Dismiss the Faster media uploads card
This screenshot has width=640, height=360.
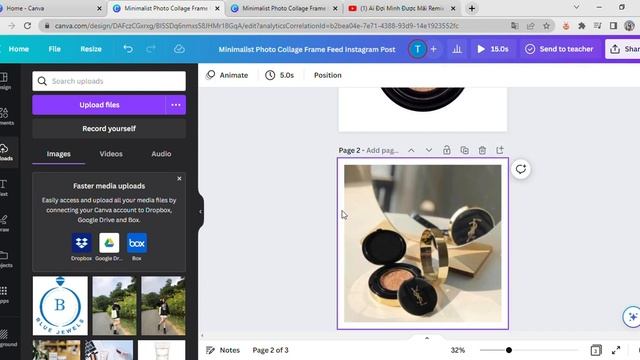point(179,179)
